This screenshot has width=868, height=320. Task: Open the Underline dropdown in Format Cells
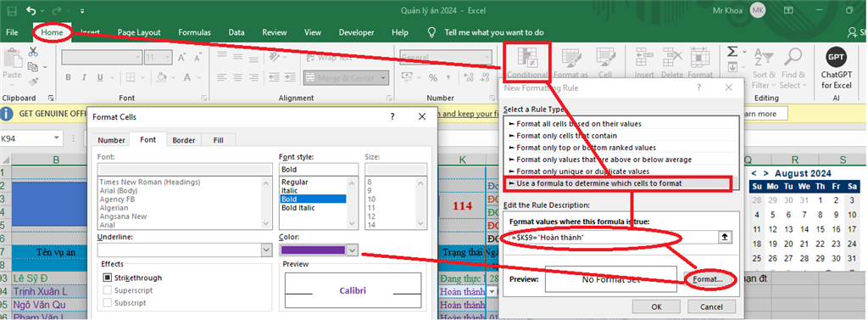[x=267, y=250]
